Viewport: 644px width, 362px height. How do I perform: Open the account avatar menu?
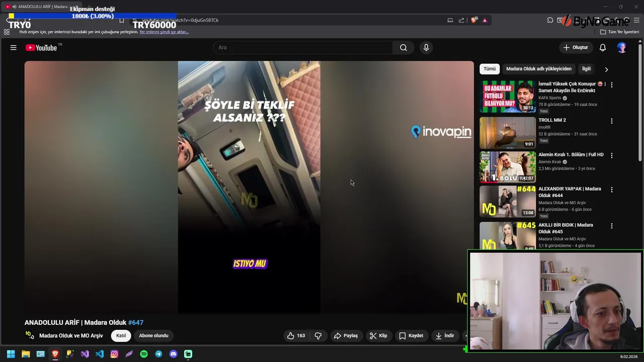click(x=622, y=47)
